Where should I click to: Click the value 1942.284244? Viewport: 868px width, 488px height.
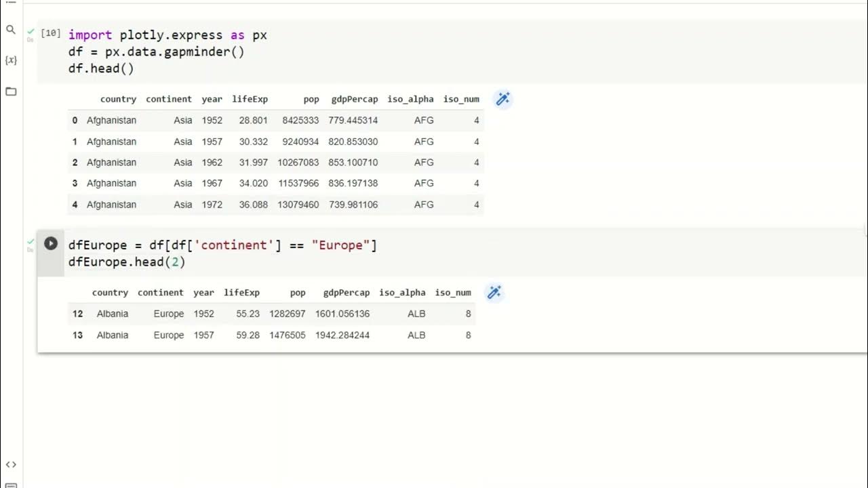(x=342, y=335)
